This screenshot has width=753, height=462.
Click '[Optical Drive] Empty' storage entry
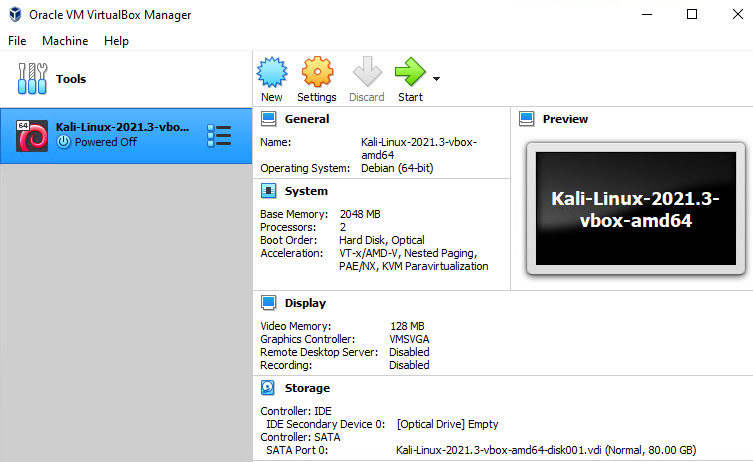448,424
